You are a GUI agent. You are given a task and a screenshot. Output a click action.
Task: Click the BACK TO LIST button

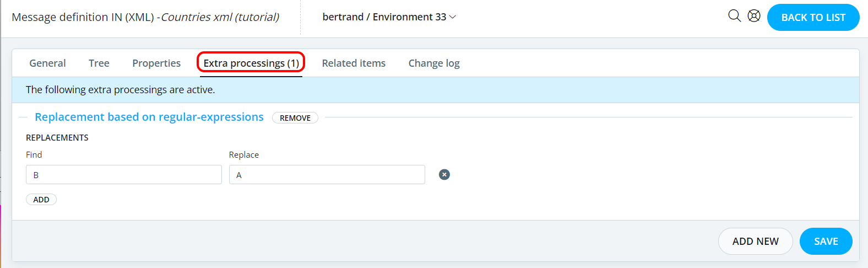813,17
